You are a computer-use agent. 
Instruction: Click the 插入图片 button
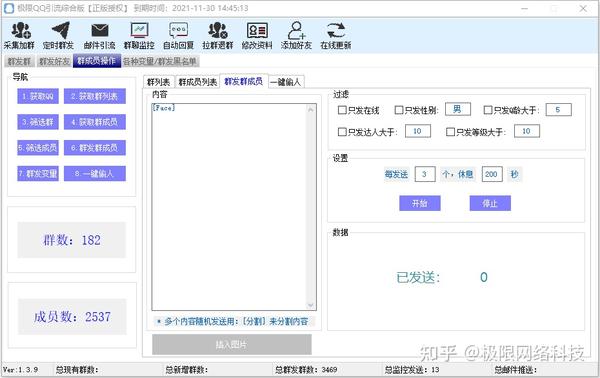pyautogui.click(x=232, y=344)
